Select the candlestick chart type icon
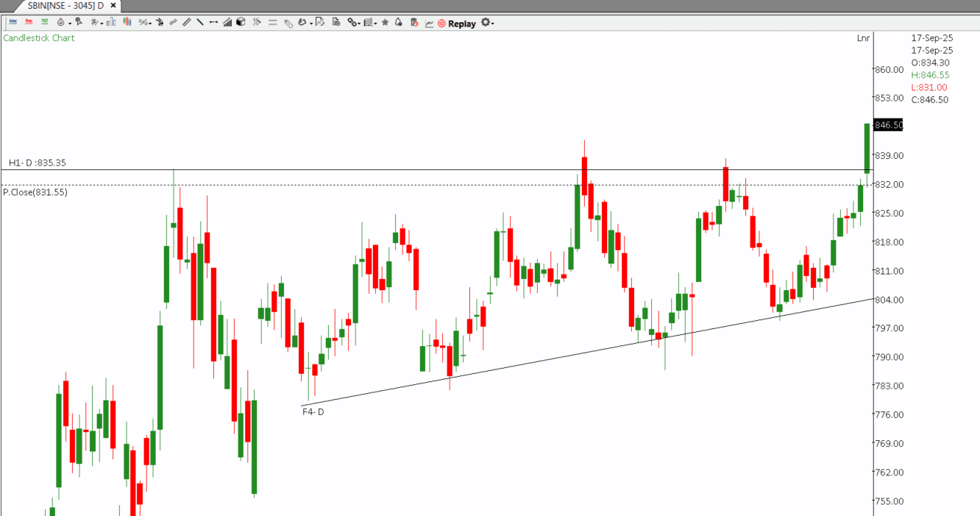Image resolution: width=980 pixels, height=516 pixels. (x=127, y=22)
